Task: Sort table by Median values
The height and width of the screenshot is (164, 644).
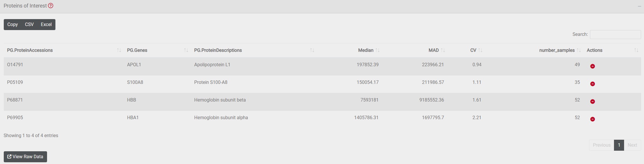Action: [366, 50]
